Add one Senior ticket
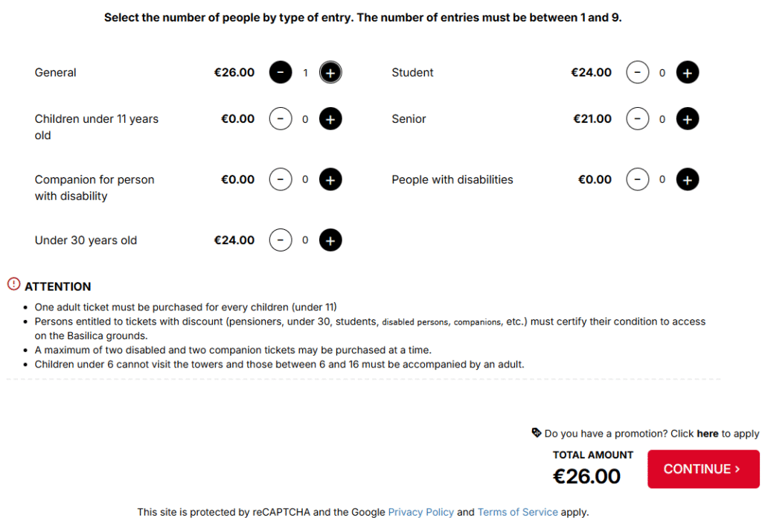Screen dimensions: 762x532 pyautogui.click(x=688, y=119)
